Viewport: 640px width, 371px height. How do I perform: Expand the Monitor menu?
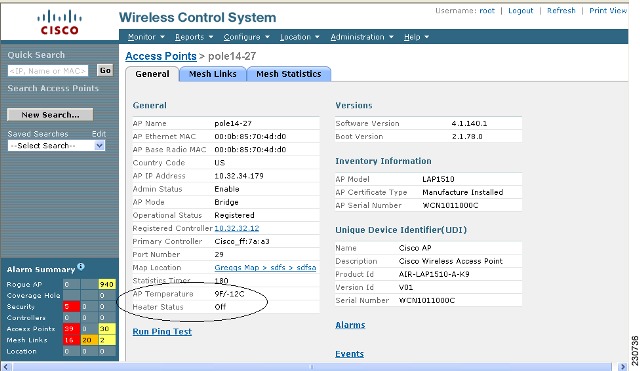coord(146,37)
